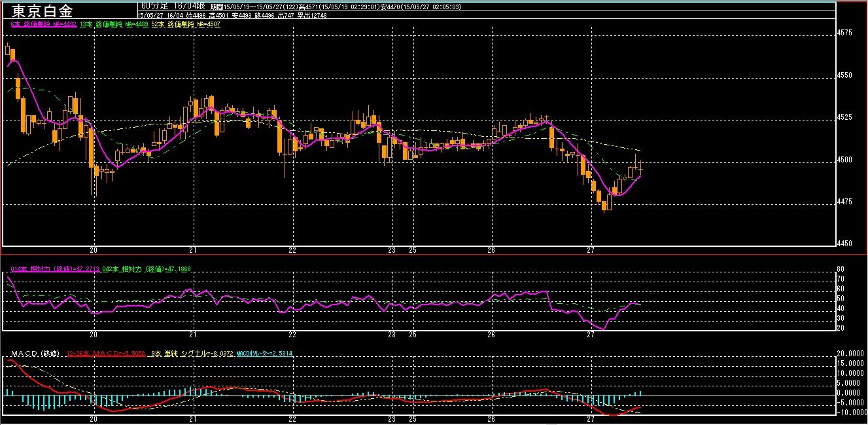This screenshot has height=425, width=868.
Task: Click the 15/05/27 16:04 quote data line
Action: pos(232,14)
